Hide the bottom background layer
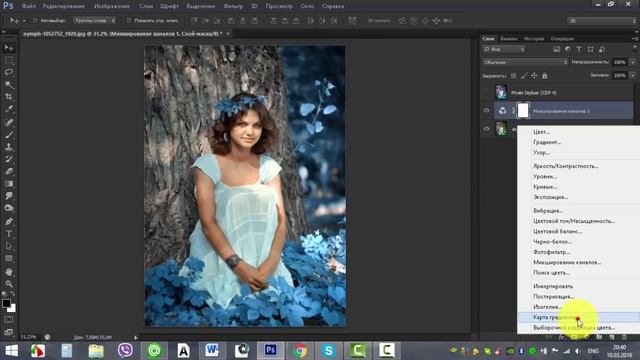Viewport: 640px width, 360px height. (x=486, y=129)
